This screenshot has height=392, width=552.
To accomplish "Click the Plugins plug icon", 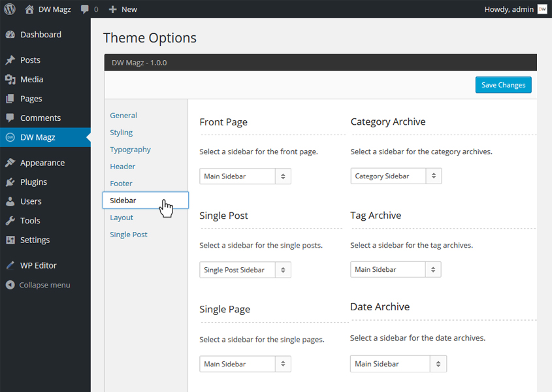I will pyautogui.click(x=10, y=182).
